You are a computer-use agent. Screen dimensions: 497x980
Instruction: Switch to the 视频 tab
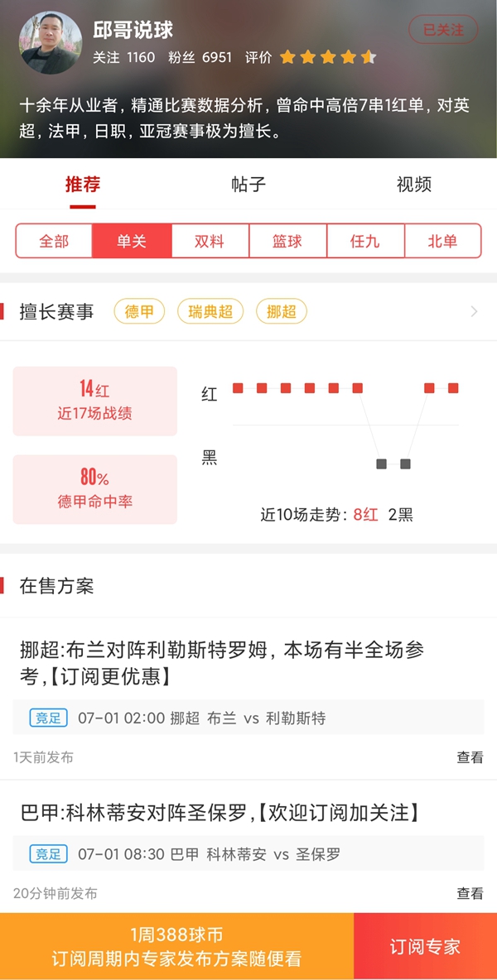point(414,184)
